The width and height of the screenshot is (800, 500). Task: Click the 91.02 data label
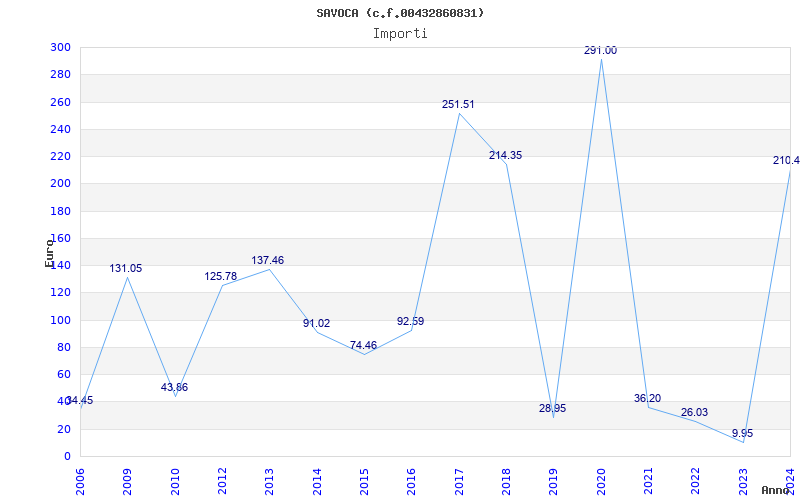pos(316,323)
